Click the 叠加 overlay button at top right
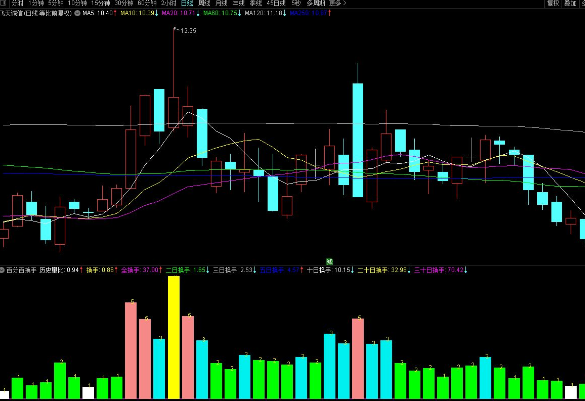Screen dimensions: 585x401 570,3
